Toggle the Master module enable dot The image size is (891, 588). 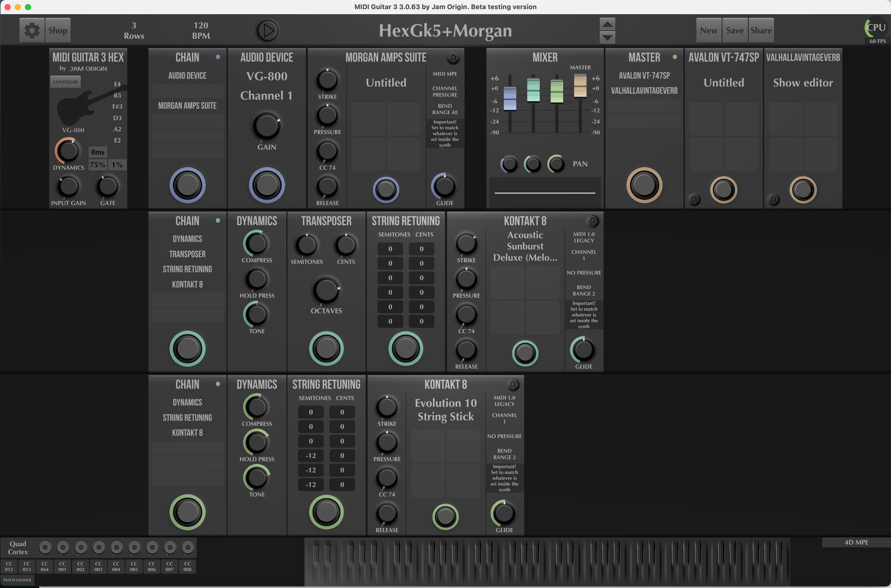point(675,57)
